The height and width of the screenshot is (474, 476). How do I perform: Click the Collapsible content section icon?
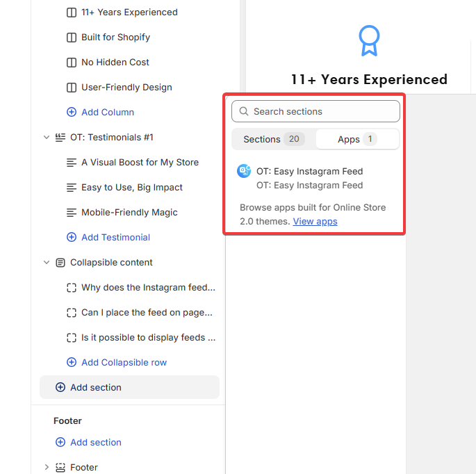(x=60, y=263)
